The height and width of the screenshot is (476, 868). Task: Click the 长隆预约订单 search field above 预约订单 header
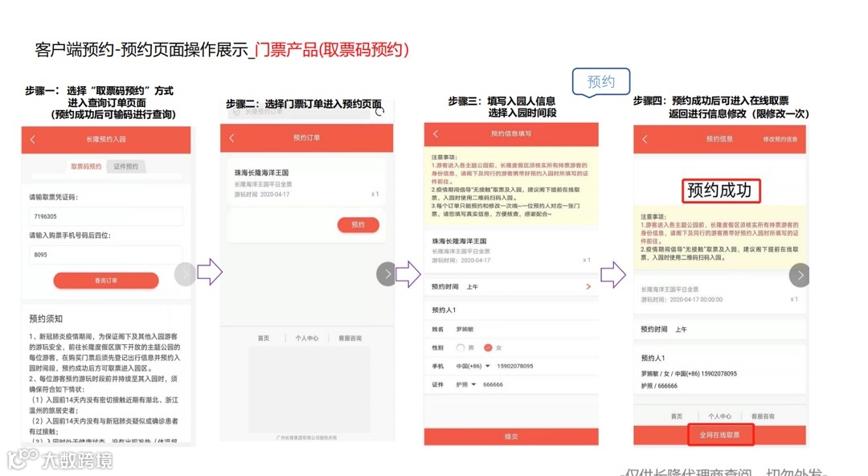299,112
